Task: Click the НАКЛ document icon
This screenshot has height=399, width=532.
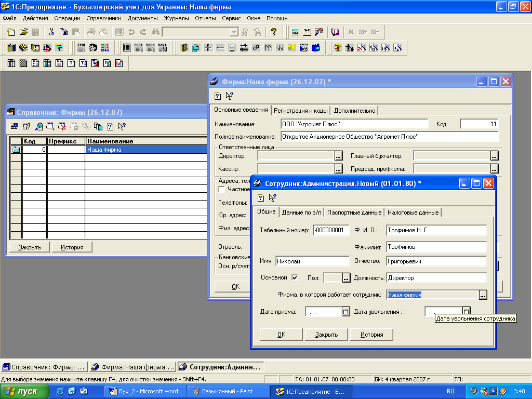Action: (x=150, y=47)
